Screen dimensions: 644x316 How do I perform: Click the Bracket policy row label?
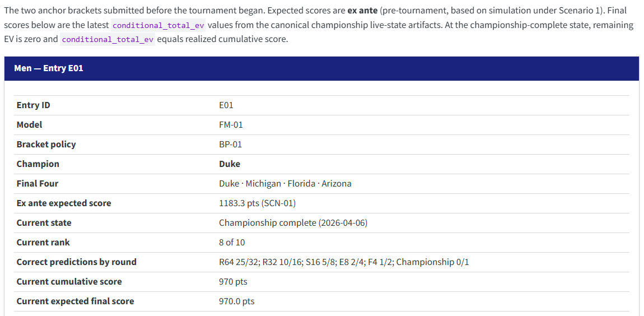[46, 144]
